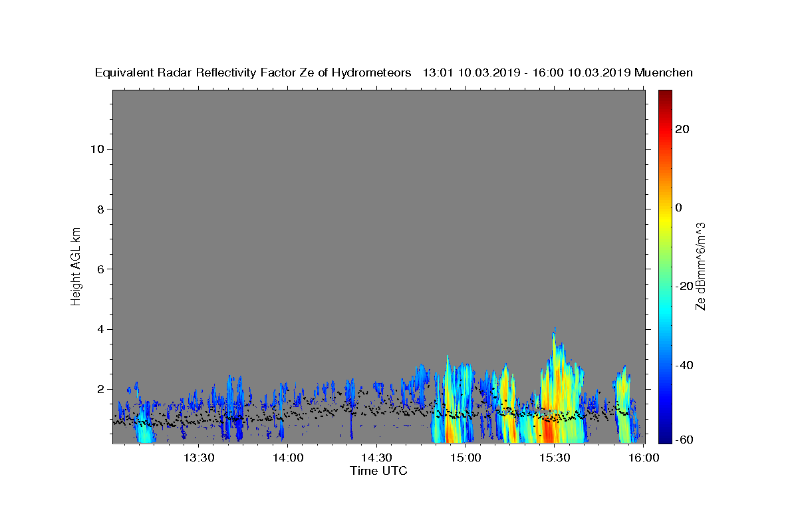This screenshot has width=798, height=532.
Task: Click the 16:00 time tick label
Action: [x=644, y=458]
